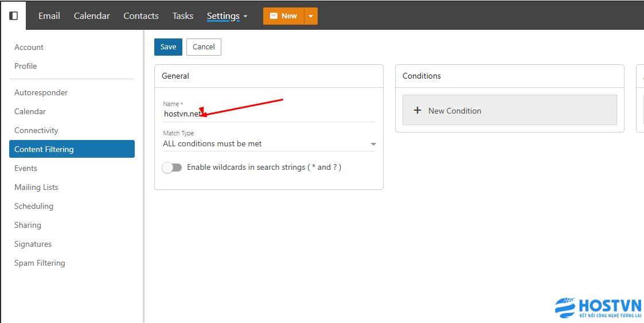
Task: Open the Calendar tab in top bar
Action: click(92, 16)
